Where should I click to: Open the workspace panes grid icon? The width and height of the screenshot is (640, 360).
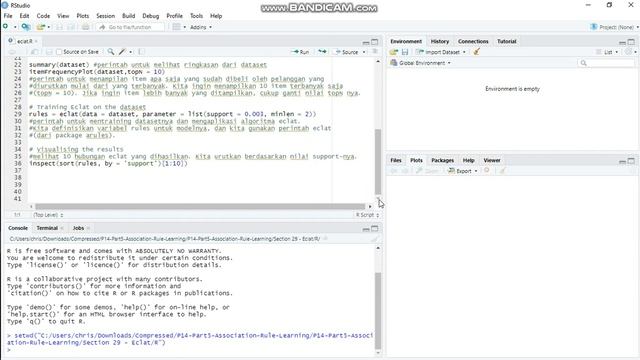click(176, 27)
